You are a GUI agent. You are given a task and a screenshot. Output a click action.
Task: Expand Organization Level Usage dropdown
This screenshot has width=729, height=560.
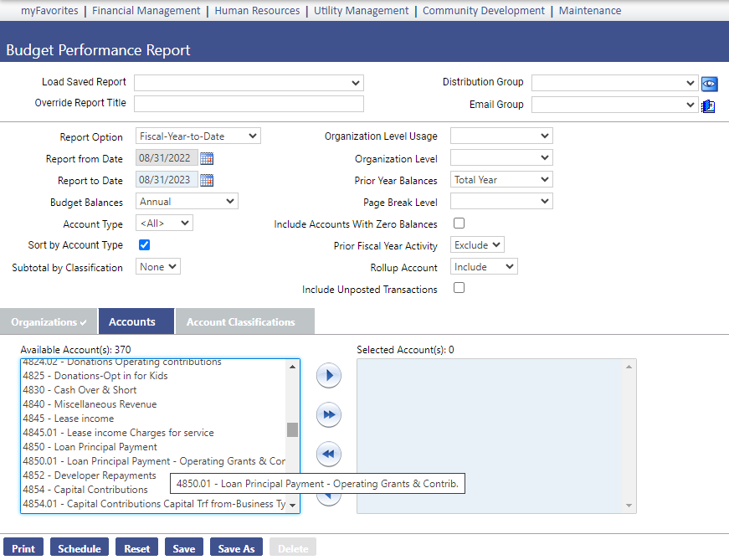[x=501, y=136]
